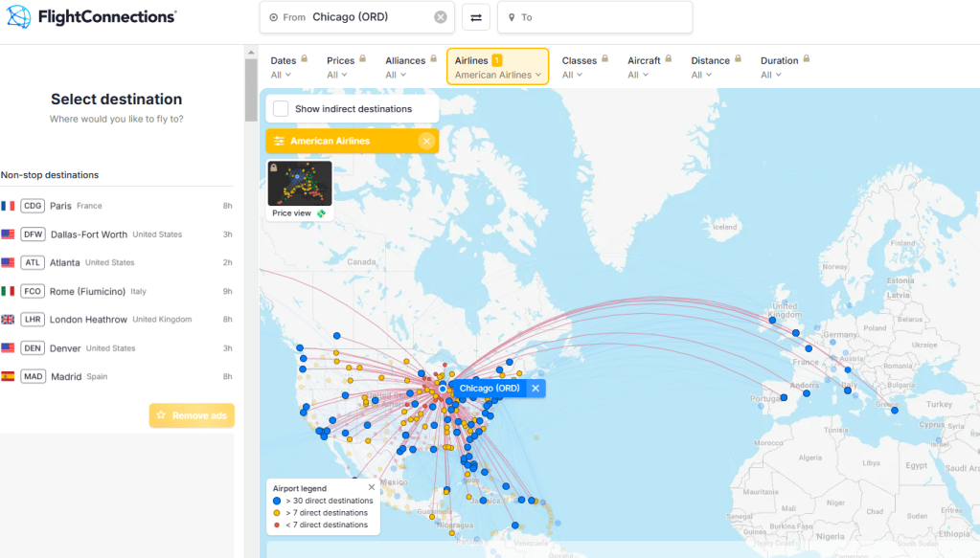980x558 pixels.
Task: Remove the American Airlines filter chip
Action: (425, 142)
